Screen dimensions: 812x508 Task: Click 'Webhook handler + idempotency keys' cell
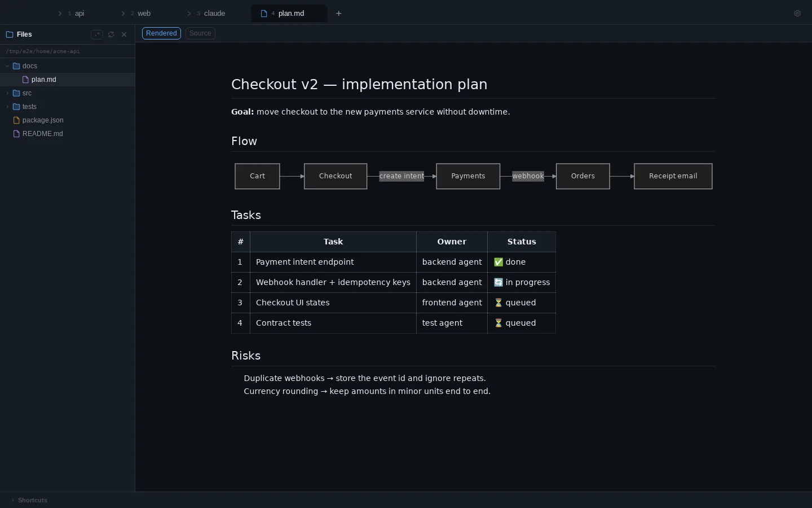[333, 282]
